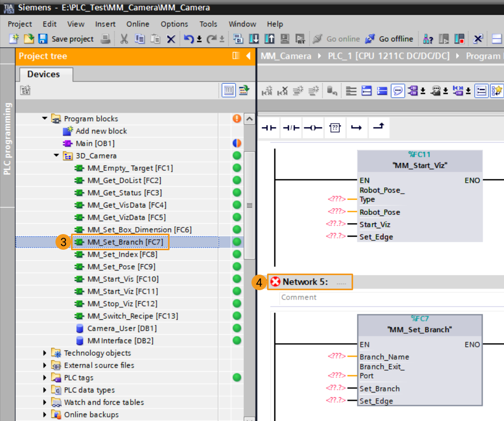
Task: Click the download to device icon
Action: coord(254,39)
